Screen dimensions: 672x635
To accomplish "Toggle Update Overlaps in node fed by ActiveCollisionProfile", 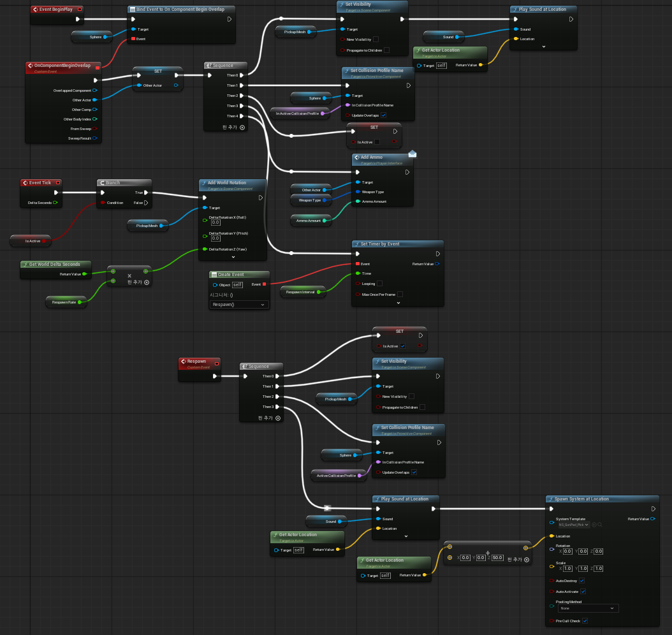I will (x=414, y=472).
